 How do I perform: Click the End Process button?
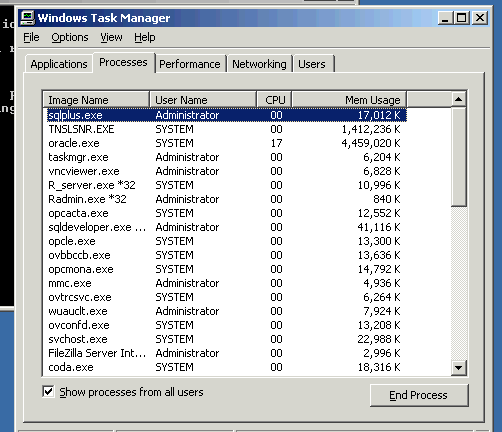tap(419, 395)
